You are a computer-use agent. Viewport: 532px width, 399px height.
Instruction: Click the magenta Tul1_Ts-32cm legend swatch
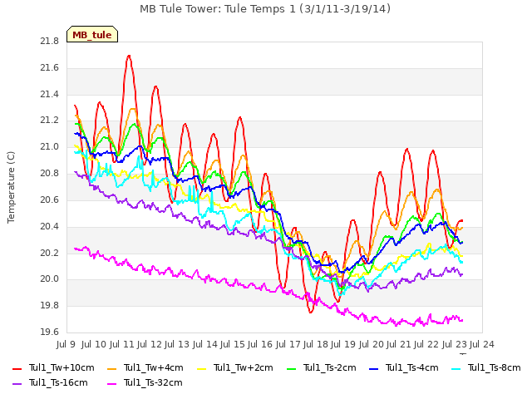tap(111, 383)
